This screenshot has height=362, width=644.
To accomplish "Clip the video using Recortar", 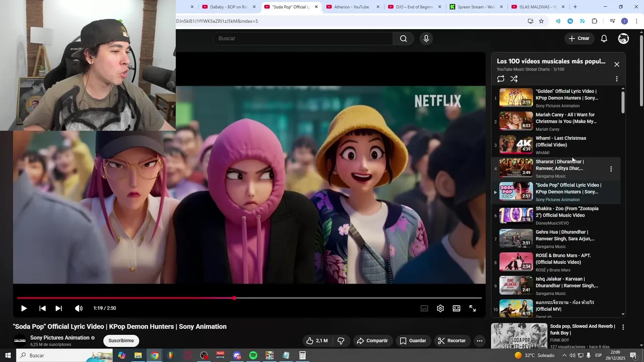I will pos(452,341).
